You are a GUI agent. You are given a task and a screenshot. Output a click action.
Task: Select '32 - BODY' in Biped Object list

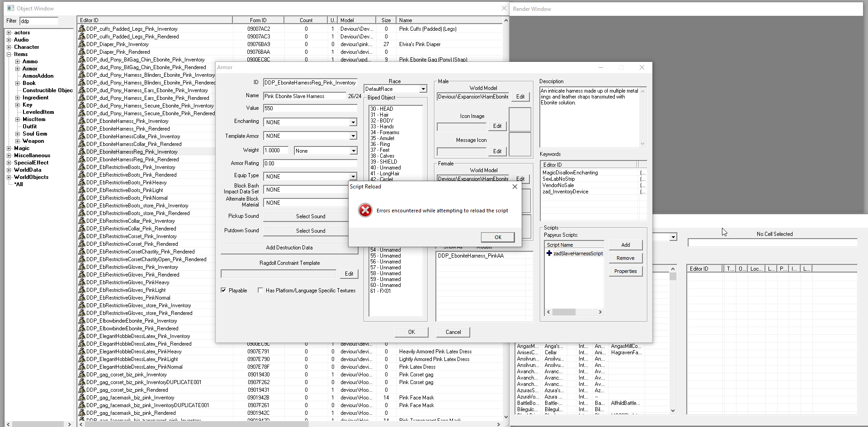[x=382, y=121]
